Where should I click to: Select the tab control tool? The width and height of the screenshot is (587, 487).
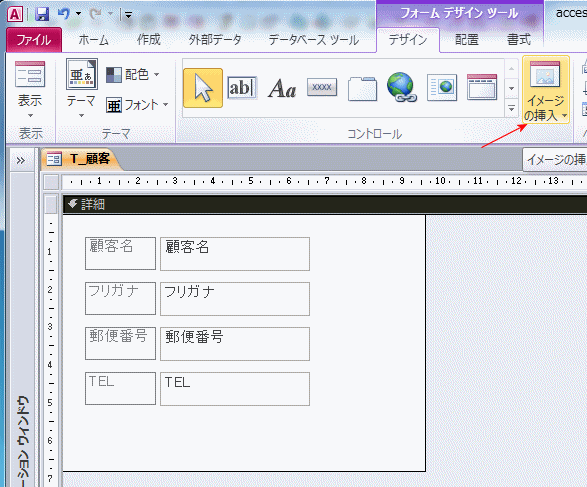pos(362,89)
